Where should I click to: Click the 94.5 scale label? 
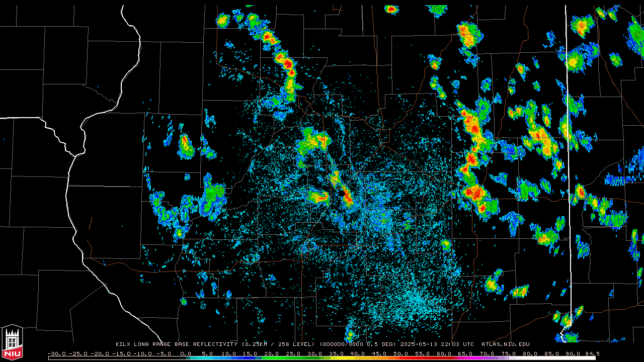point(592,354)
